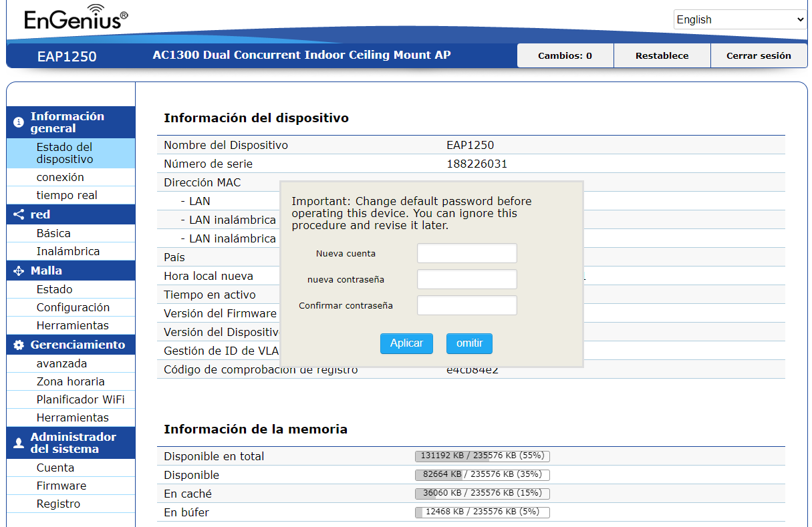Focus the nueva contraseña input field

(x=467, y=279)
